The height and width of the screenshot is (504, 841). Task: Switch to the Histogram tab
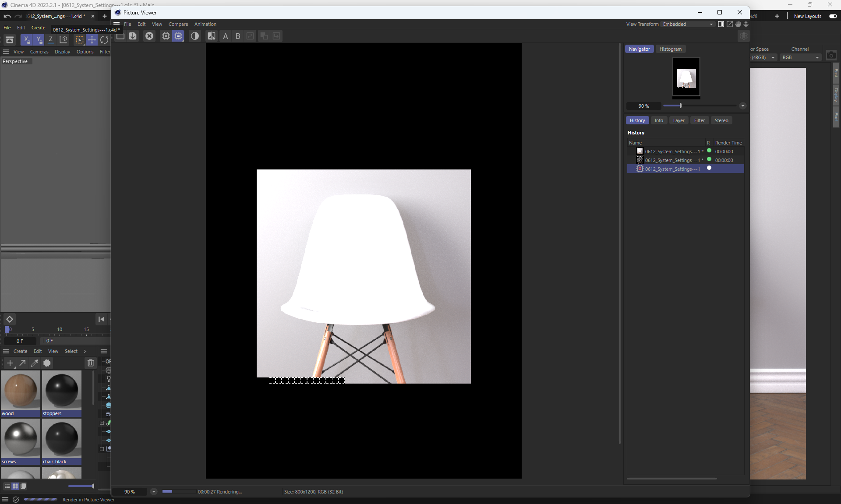point(670,49)
